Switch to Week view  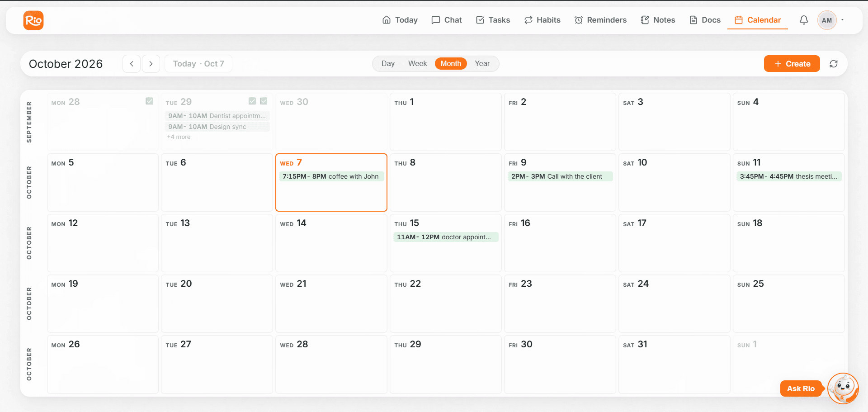[x=417, y=64]
